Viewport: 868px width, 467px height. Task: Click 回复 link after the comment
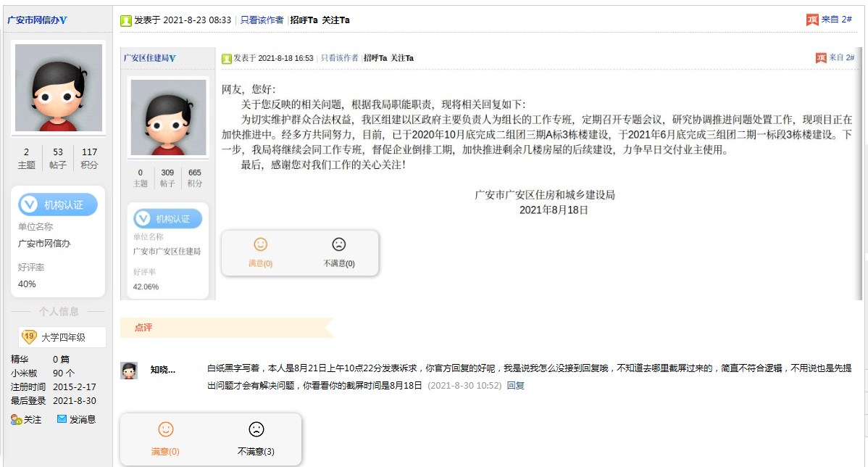click(x=515, y=385)
